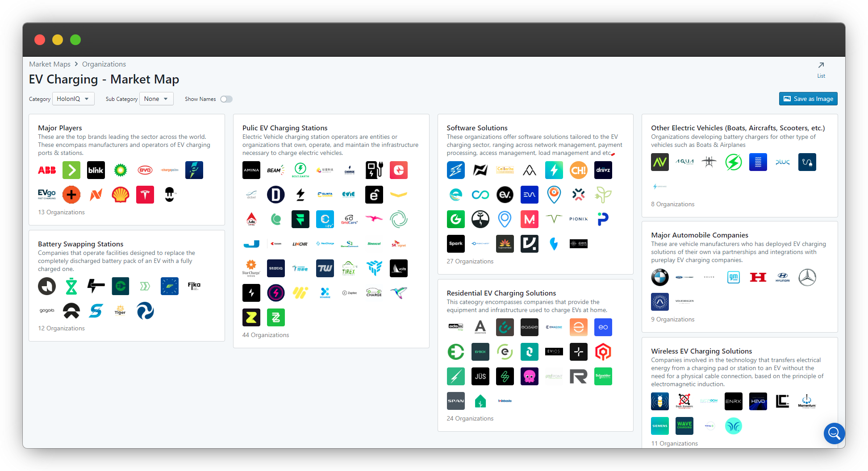Click the ENRX logo
This screenshot has height=471, width=868.
tap(734, 401)
